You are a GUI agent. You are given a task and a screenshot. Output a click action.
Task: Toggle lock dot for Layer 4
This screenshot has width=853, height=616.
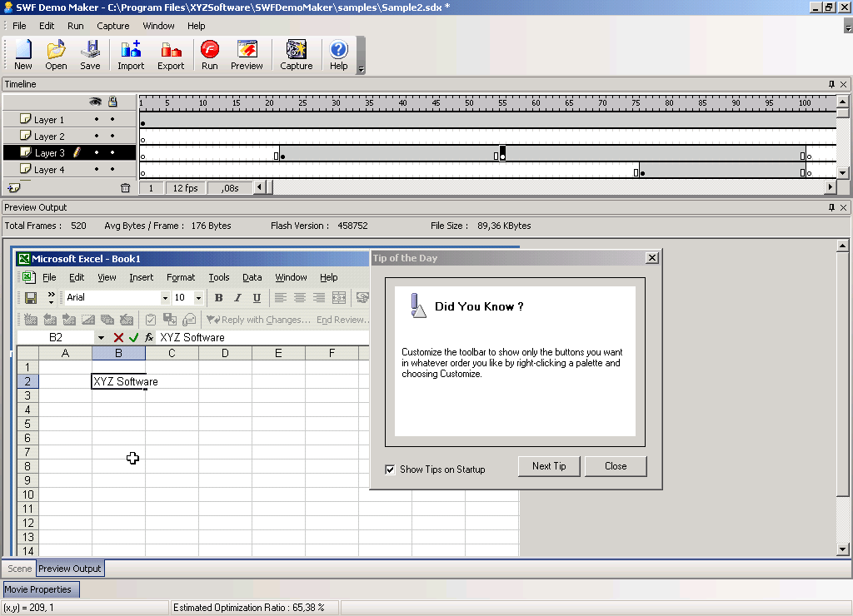112,169
